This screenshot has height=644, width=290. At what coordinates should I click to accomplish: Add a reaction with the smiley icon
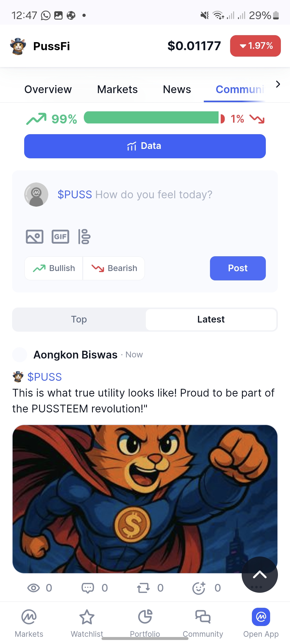pyautogui.click(x=199, y=588)
